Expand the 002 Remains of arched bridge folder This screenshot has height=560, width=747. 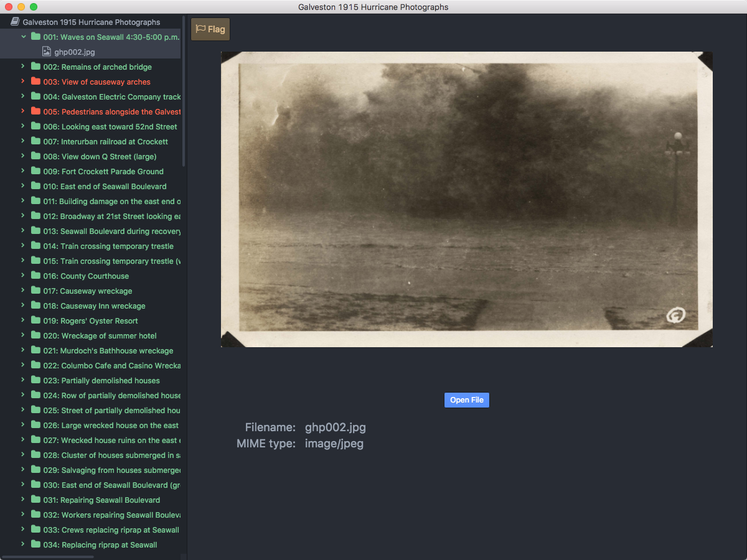tap(23, 67)
